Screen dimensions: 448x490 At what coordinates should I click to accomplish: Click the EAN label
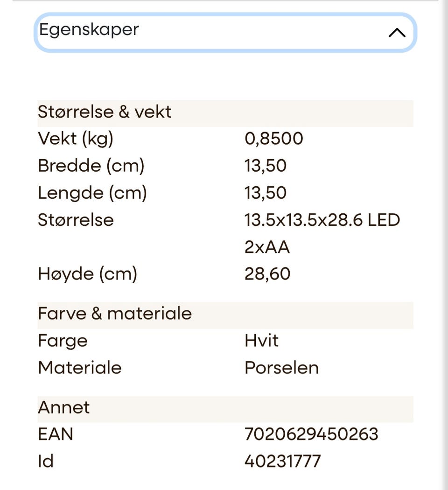coord(56,434)
